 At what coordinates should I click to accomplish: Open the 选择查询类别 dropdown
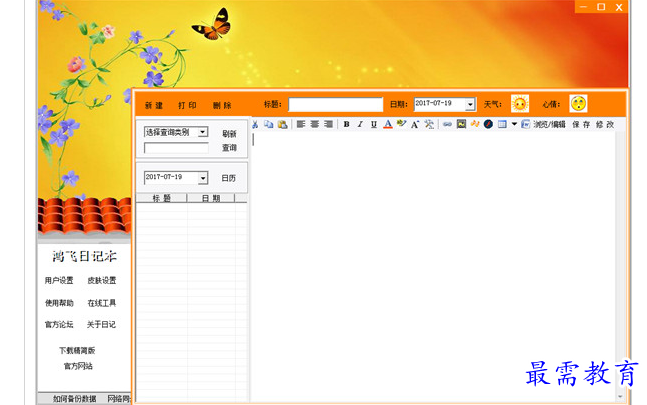point(202,132)
